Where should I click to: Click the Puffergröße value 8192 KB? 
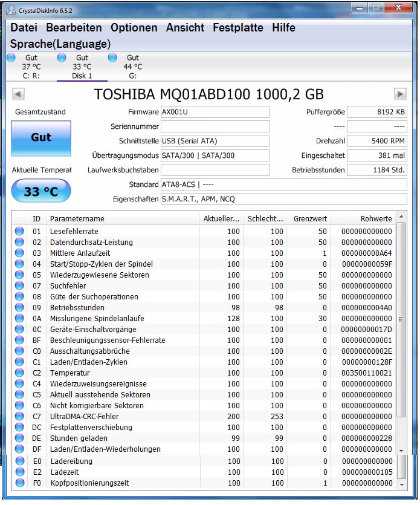pos(377,112)
